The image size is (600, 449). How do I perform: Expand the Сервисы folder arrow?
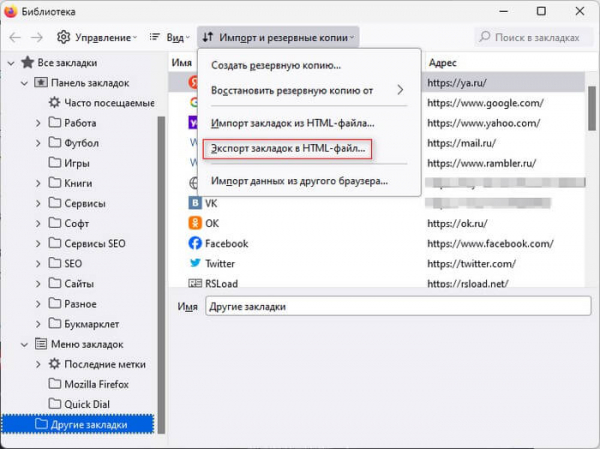coord(38,204)
